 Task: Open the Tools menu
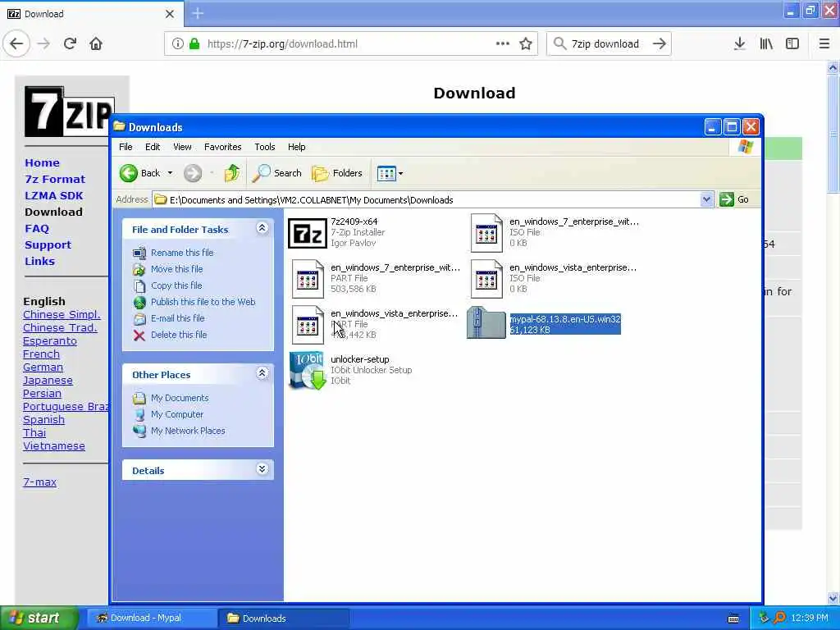(x=265, y=147)
